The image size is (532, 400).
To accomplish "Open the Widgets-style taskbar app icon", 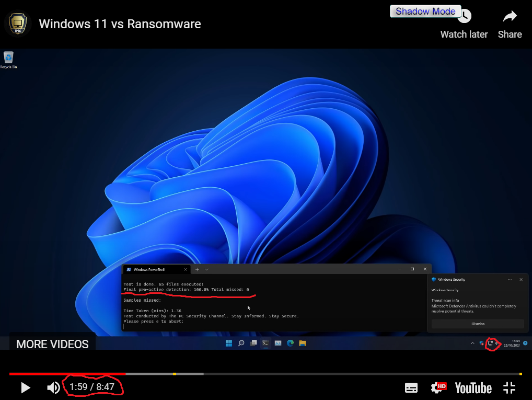I will click(x=278, y=344).
